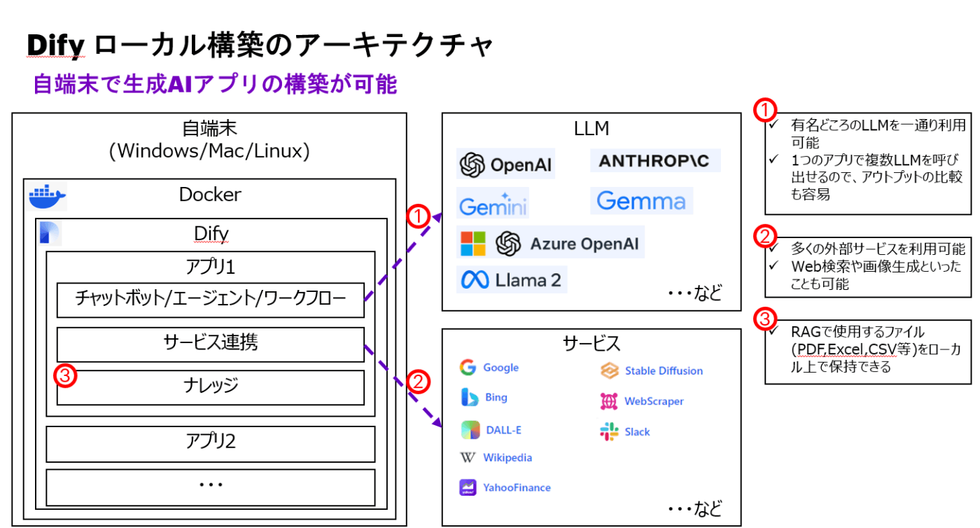Click the 'DALL-E' service label
The height and width of the screenshot is (528, 980).
pos(503,430)
